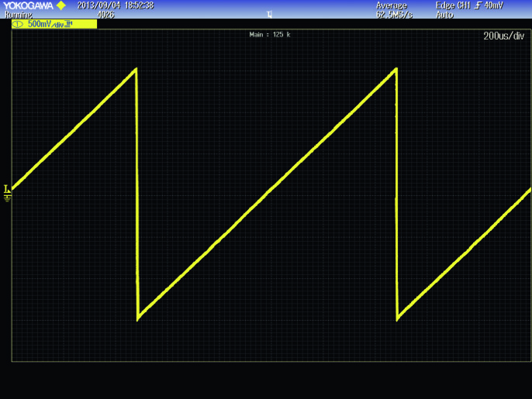
Task: Click the 18:52:38 time stamp
Action: [139, 5]
